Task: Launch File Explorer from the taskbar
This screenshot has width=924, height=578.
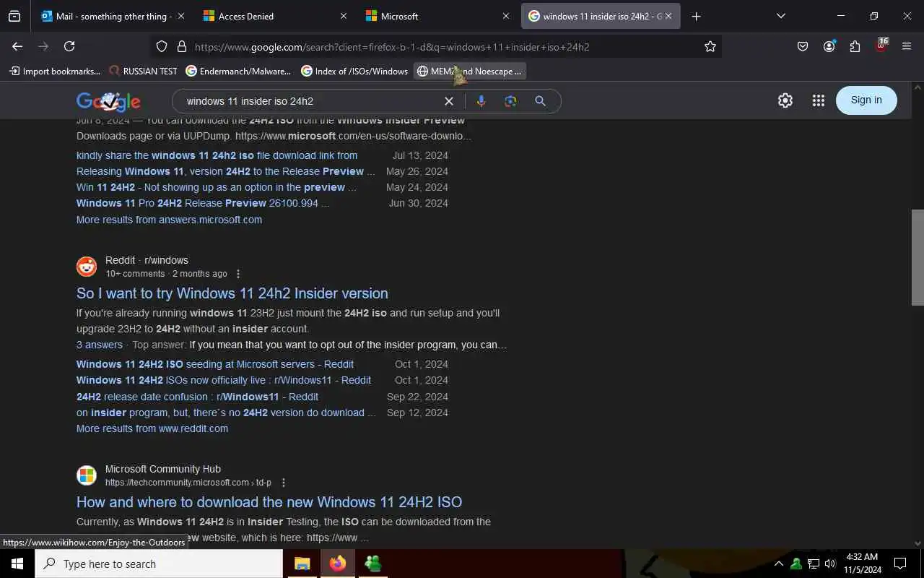Action: point(302,564)
